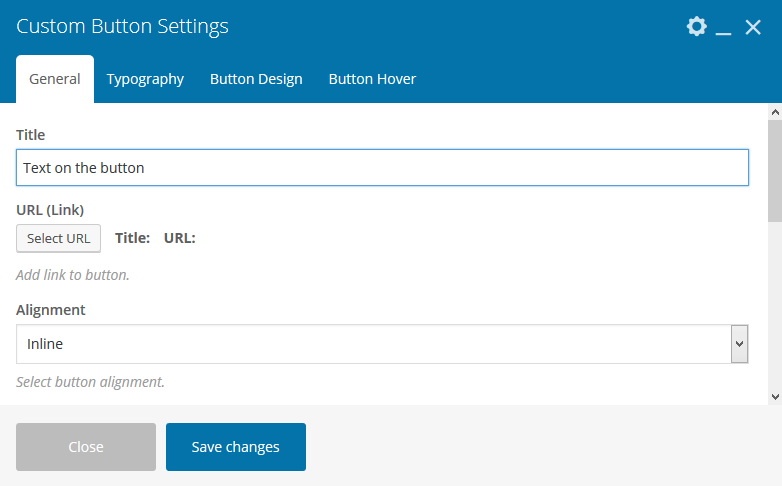
Task: Click the gray Close button
Action: pyautogui.click(x=86, y=447)
